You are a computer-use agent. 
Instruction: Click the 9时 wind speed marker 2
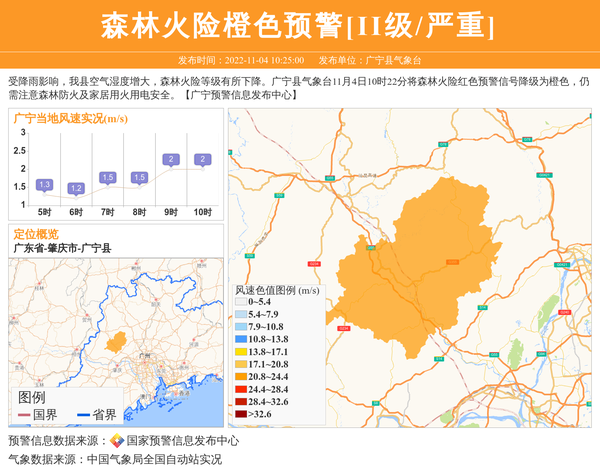pyautogui.click(x=171, y=160)
